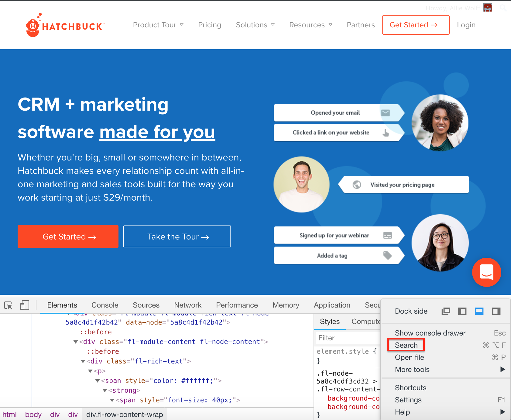Expand the Help submenu

[x=446, y=412]
